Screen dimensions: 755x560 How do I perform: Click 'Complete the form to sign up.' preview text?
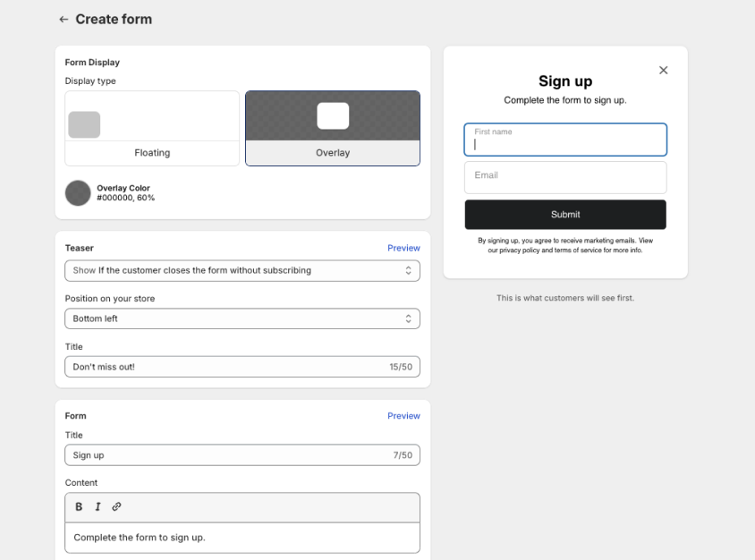565,100
